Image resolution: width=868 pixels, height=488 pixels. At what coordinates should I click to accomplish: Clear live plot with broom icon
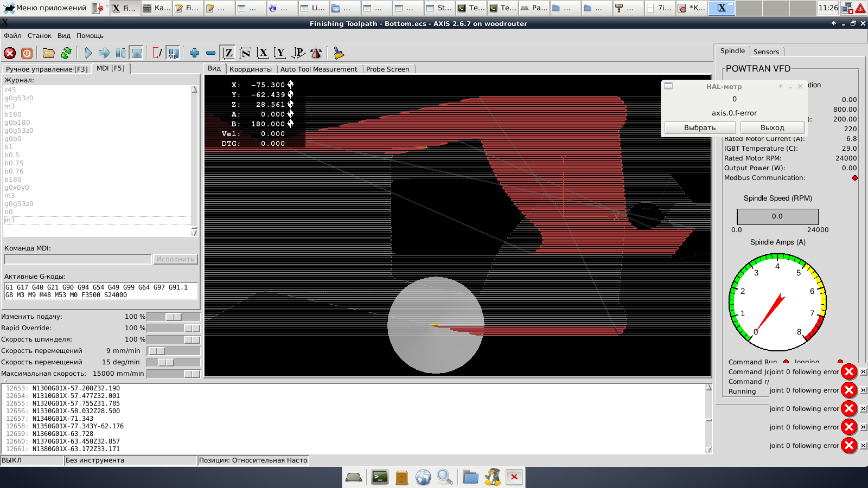[x=339, y=53]
